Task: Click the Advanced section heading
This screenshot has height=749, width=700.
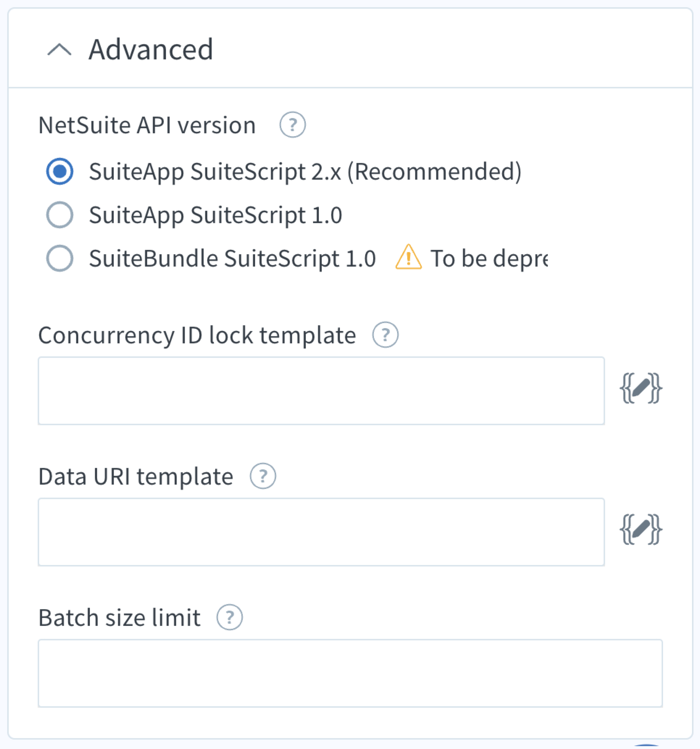Action: [151, 49]
